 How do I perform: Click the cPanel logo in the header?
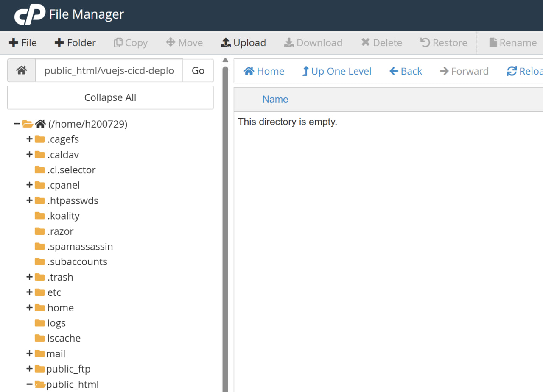pos(29,15)
